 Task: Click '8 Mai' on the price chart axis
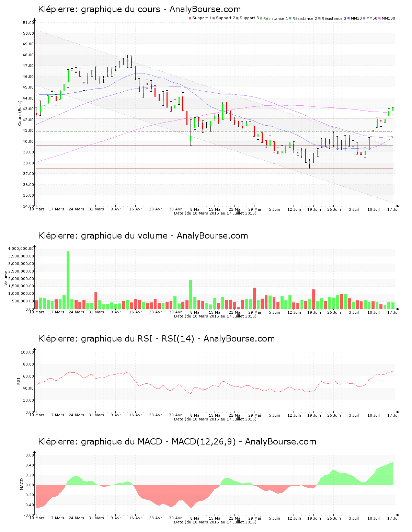pyautogui.click(x=195, y=209)
